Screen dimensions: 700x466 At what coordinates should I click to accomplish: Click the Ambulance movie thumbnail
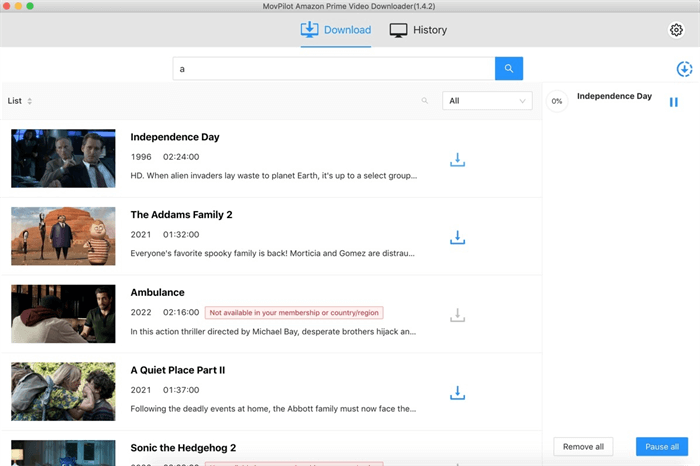63,314
